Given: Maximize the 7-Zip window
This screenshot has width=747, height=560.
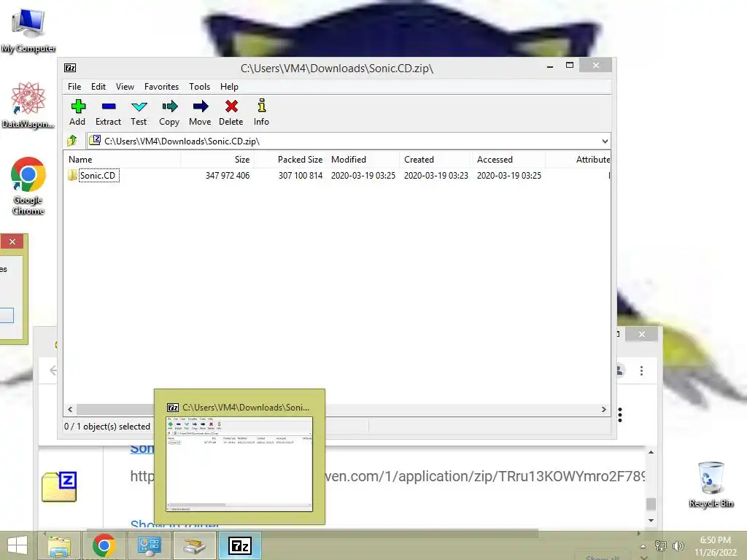Looking at the screenshot, I should point(569,65).
